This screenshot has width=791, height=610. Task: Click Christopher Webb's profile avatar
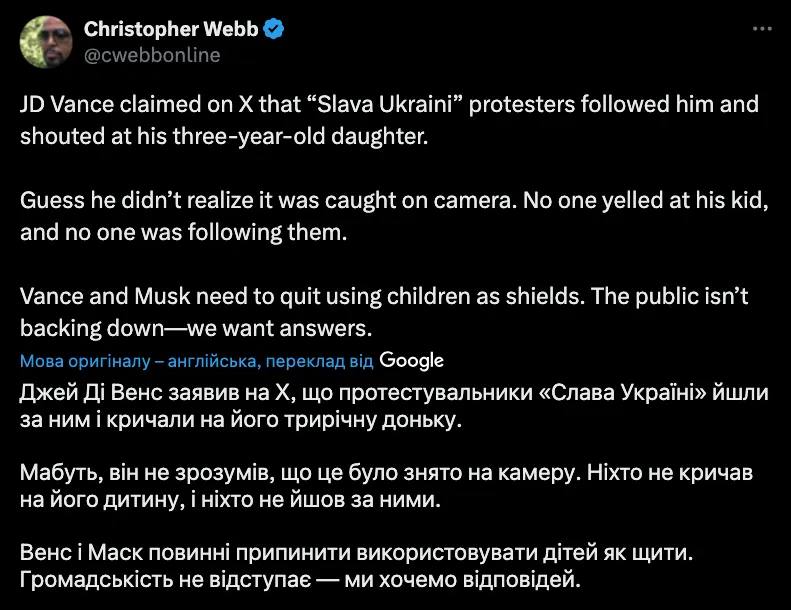click(44, 40)
